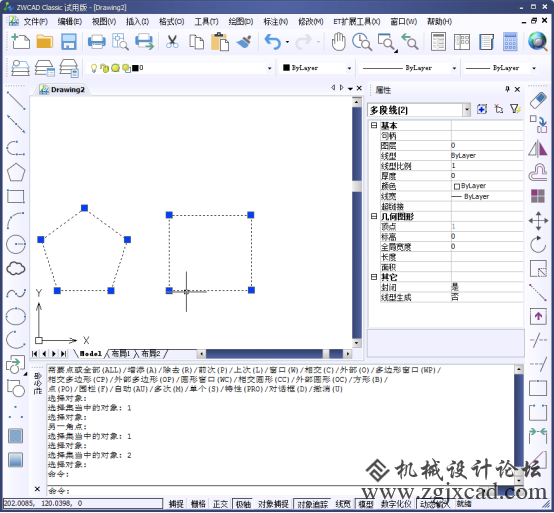Open Print Preview icon
Viewport: 554px width, 513px height.
[120, 41]
